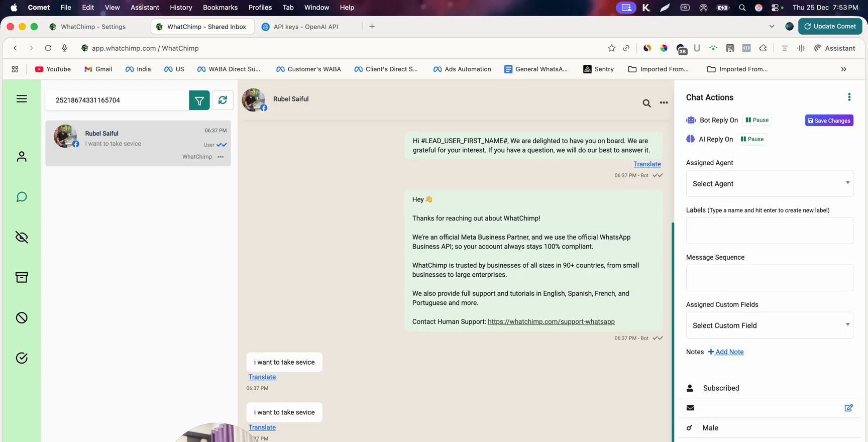Screen dimensions: 868x442
Task: Pause the Bot Reply
Action: (757, 120)
